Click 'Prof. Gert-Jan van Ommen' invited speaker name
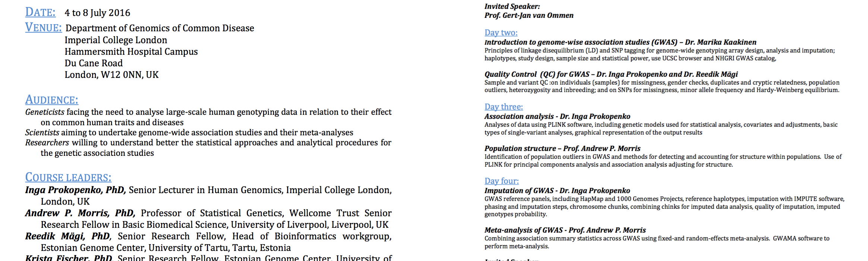This screenshot has width=868, height=261. pyautogui.click(x=529, y=16)
